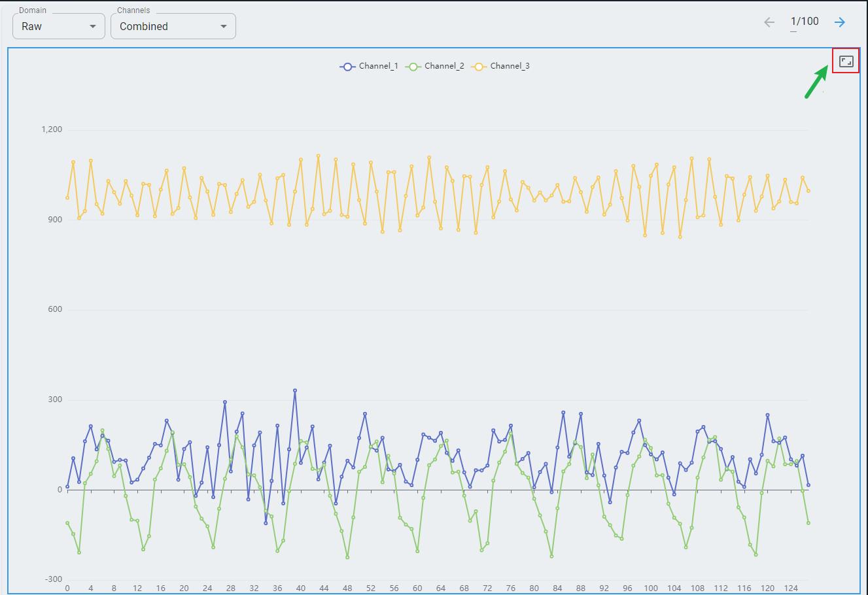The image size is (868, 595).
Task: Click the 1,200 y-axis label
Action: click(52, 129)
